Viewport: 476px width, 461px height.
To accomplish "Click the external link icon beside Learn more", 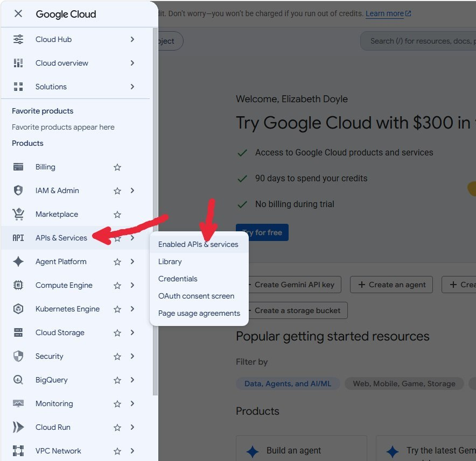I will pos(408,13).
